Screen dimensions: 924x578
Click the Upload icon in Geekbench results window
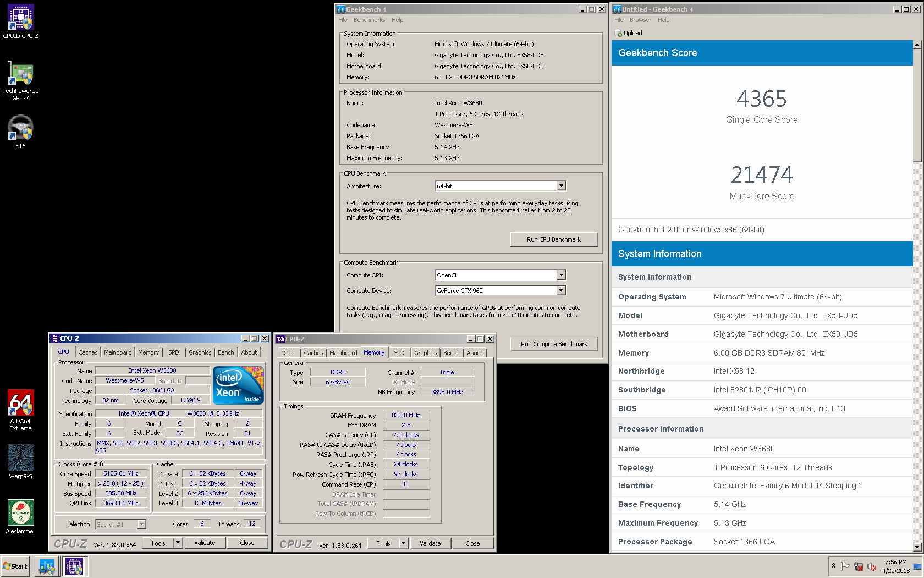click(x=618, y=33)
